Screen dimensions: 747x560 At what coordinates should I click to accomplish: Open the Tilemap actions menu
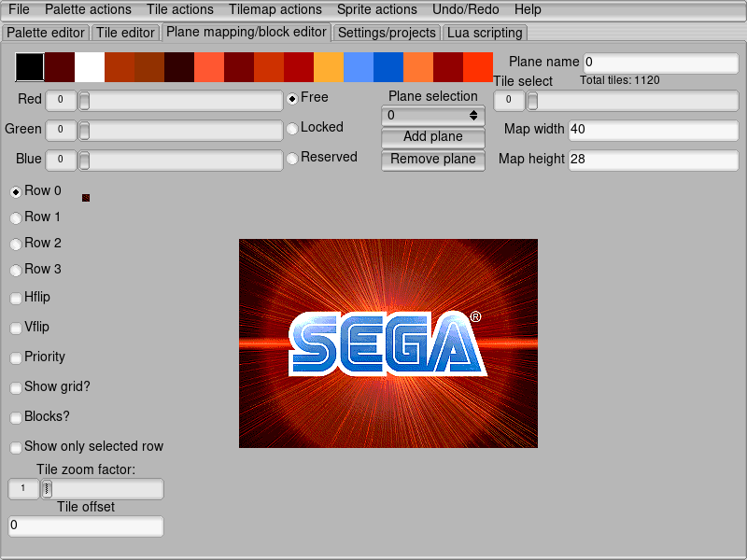click(x=275, y=9)
